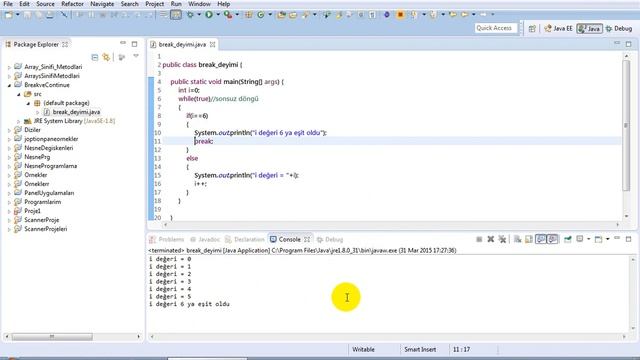Click the Run Last Tool (external tools) icon
Image resolution: width=640 pixels, height=360 pixels.
[x=228, y=15]
